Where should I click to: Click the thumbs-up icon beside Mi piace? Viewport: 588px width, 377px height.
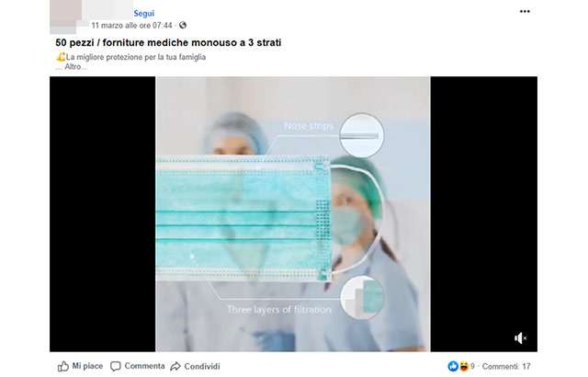[63, 367]
